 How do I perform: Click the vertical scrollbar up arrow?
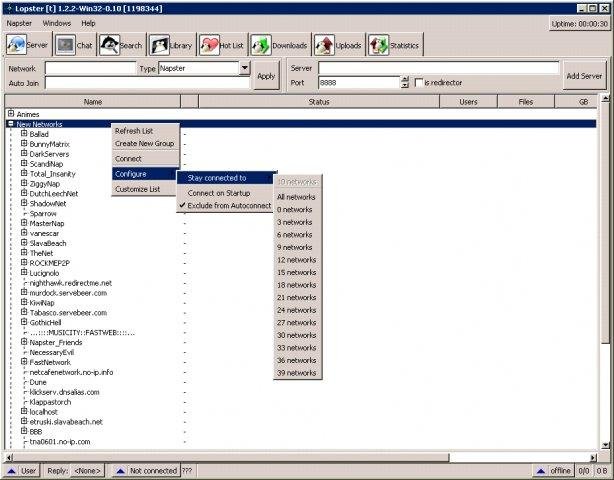tap(605, 98)
